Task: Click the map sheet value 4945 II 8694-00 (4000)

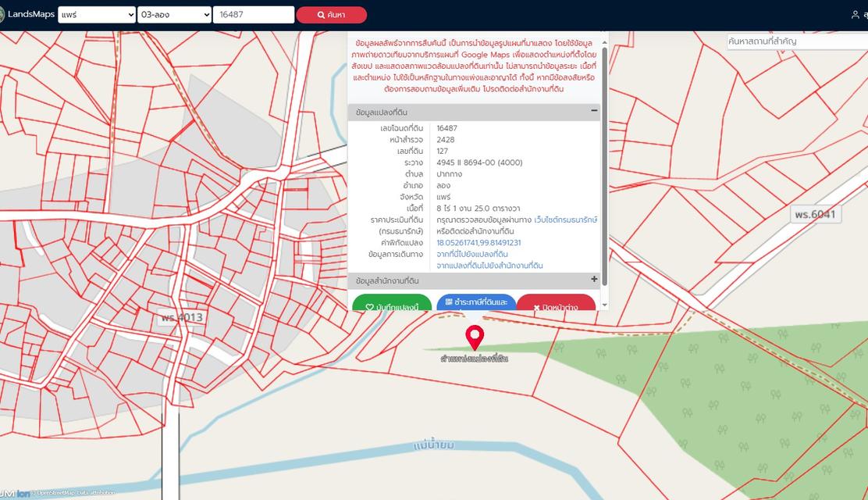Action: [479, 162]
